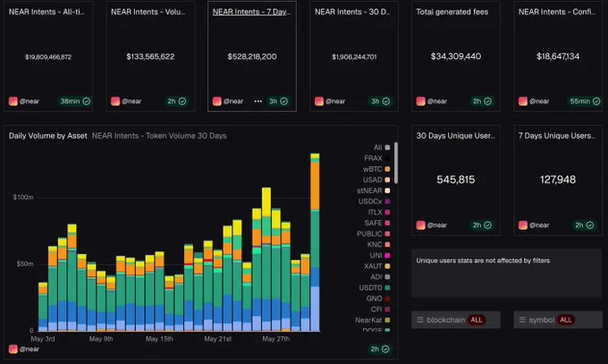Click the 55min refresh badge text
Image resolution: width=608 pixels, height=364 pixels.
(579, 101)
